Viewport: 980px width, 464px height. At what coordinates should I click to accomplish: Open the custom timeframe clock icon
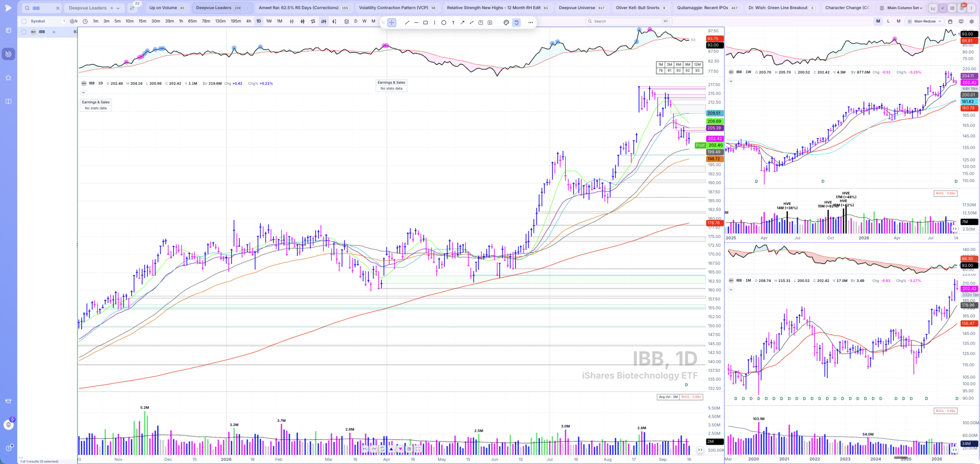(85, 21)
